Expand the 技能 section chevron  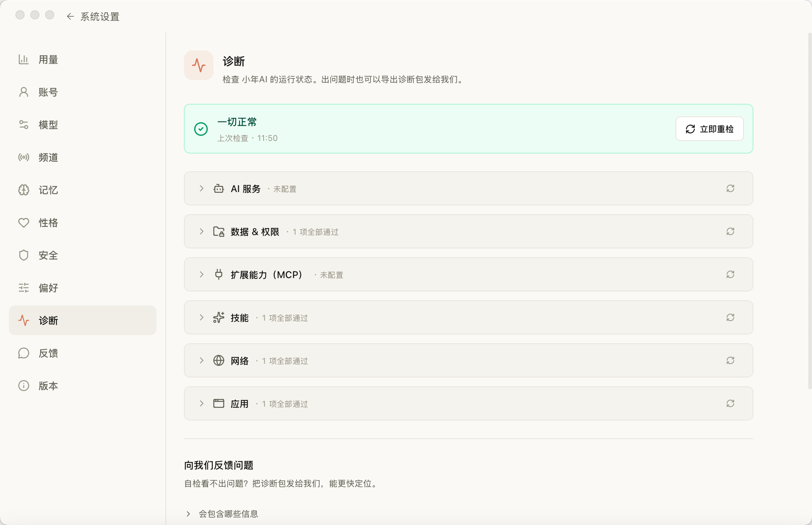tap(202, 317)
